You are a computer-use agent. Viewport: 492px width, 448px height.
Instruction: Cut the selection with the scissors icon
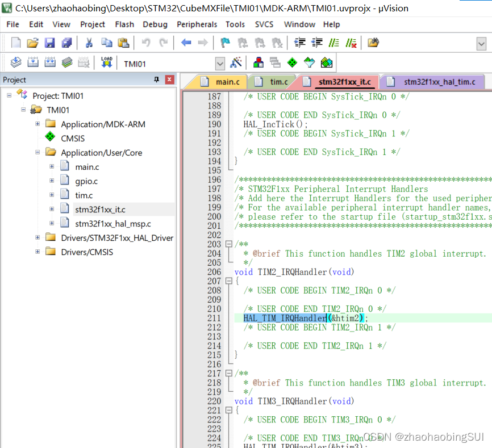pyautogui.click(x=89, y=43)
